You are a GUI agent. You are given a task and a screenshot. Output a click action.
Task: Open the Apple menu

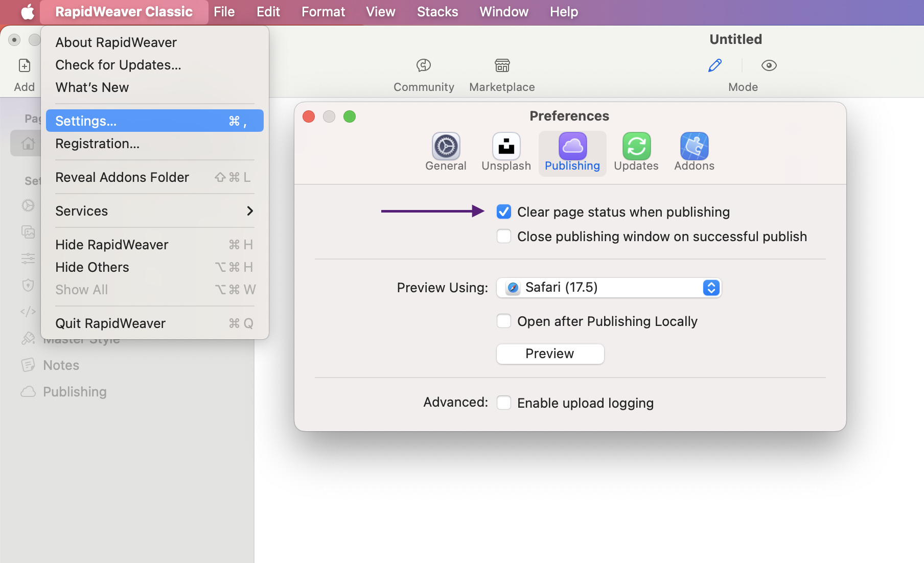tap(28, 12)
